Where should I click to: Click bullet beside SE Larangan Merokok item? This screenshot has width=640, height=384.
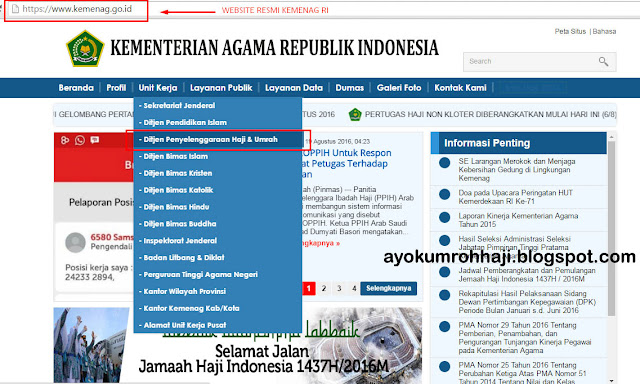coord(444,163)
